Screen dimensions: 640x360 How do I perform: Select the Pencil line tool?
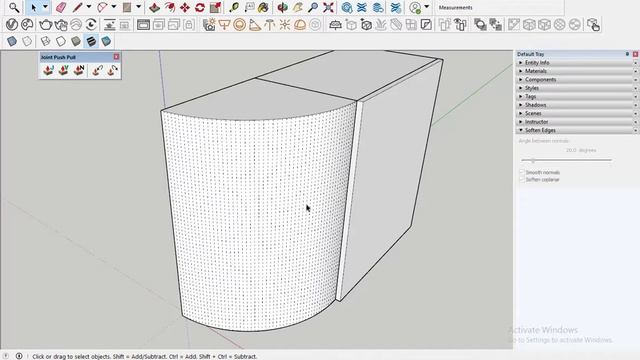tap(78, 7)
